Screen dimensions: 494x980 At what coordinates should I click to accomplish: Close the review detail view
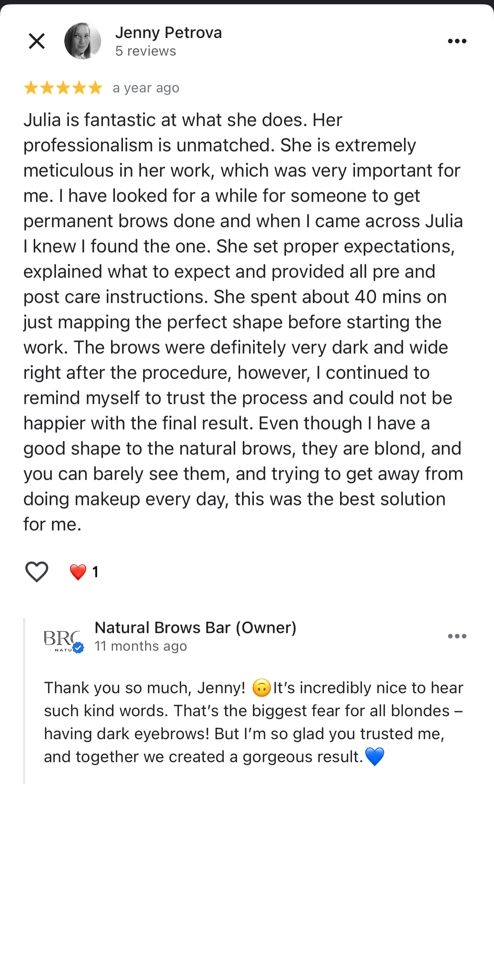tap(36, 41)
